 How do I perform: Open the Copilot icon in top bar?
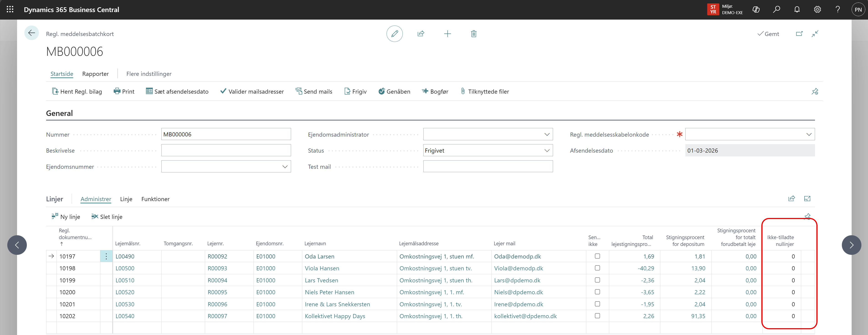[x=756, y=9]
